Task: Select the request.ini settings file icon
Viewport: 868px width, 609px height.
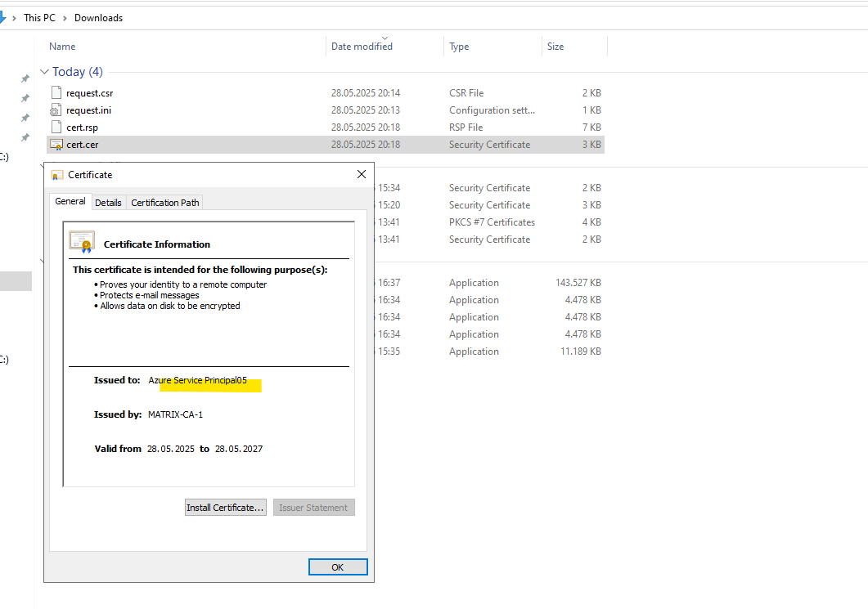Action: (x=56, y=110)
